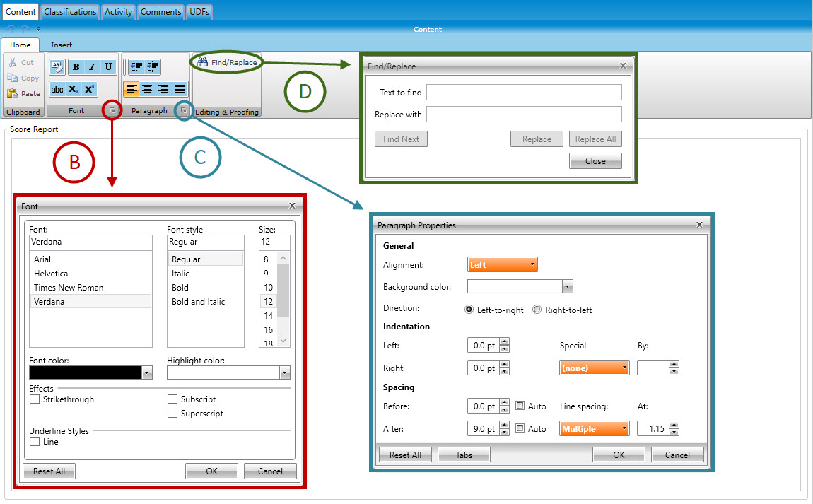The width and height of the screenshot is (813, 504).
Task: Open the paragraph Alignment dropdown
Action: pos(503,265)
